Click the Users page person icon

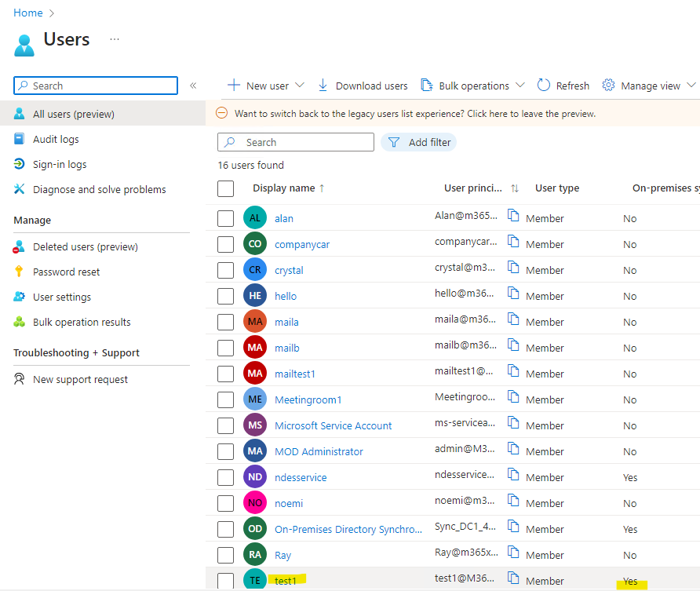24,46
